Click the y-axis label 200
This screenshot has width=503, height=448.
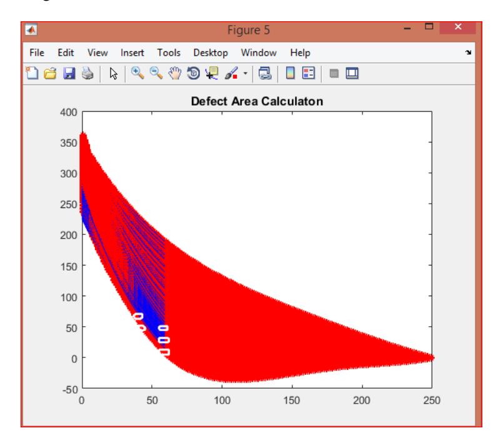click(x=68, y=236)
